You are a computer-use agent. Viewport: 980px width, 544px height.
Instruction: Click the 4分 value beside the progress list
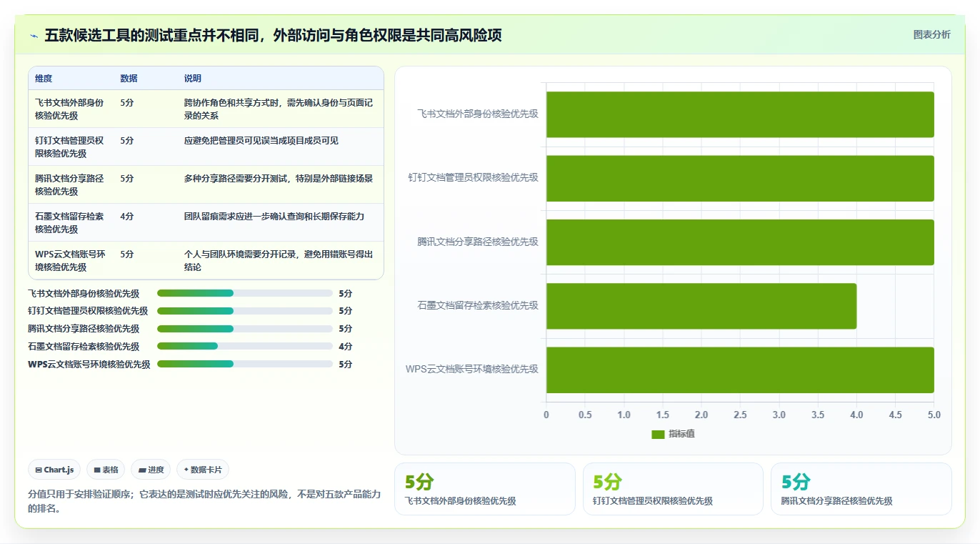pos(346,347)
